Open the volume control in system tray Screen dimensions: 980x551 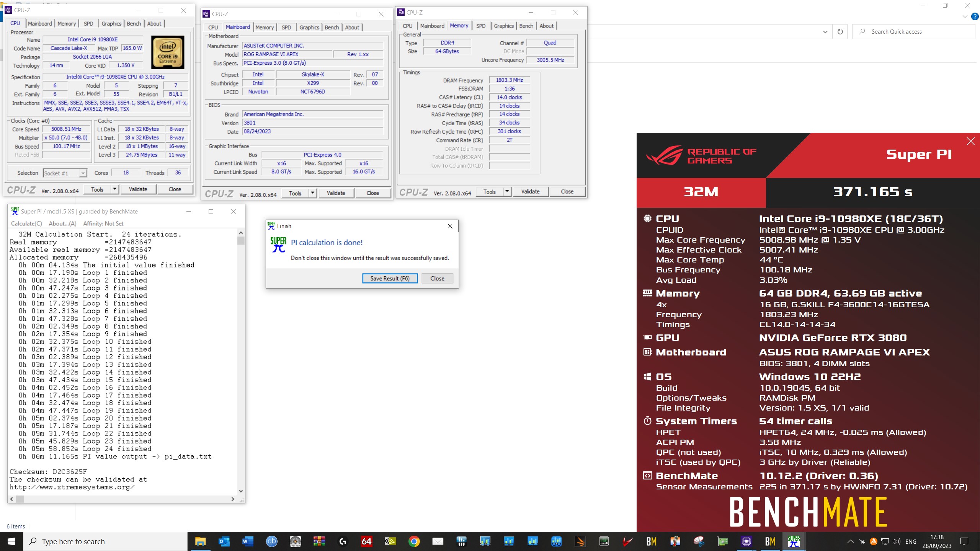[896, 541]
